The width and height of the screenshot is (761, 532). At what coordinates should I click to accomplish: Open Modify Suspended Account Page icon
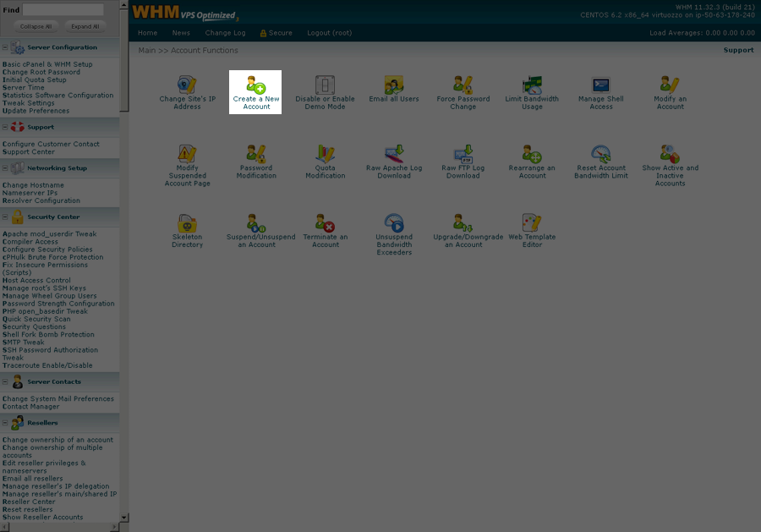[187, 154]
